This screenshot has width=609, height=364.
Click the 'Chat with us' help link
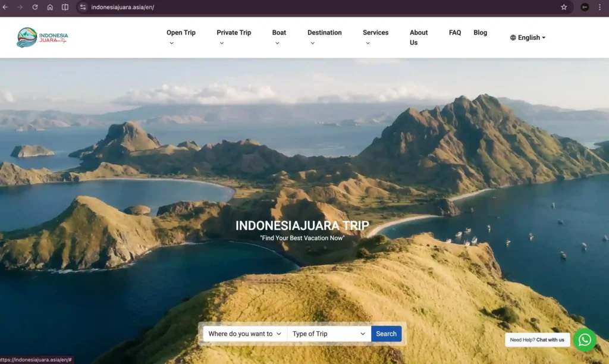[x=537, y=340]
